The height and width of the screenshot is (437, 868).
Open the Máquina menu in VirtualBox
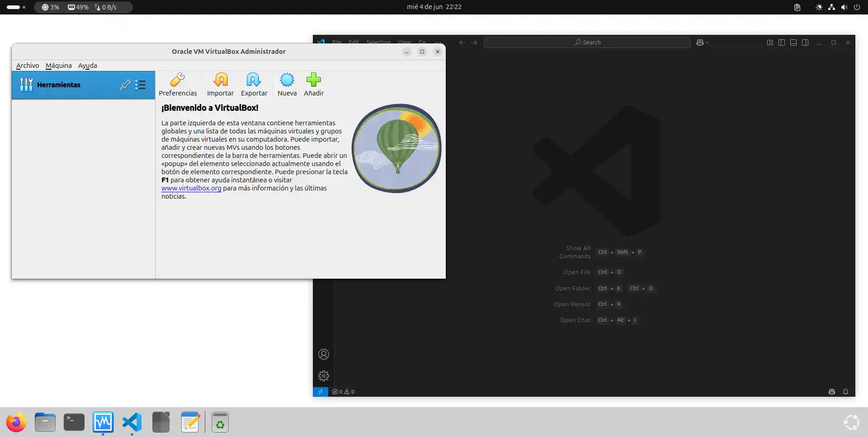point(59,66)
